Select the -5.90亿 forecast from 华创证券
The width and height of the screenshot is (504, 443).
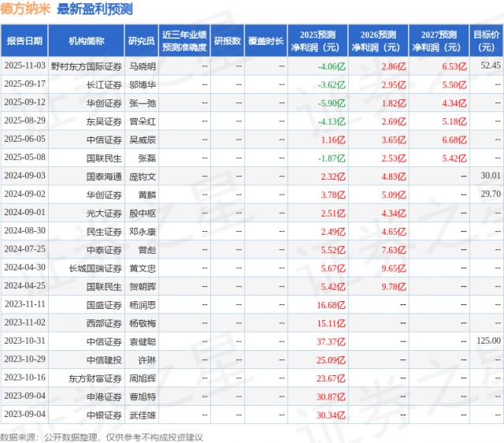point(327,102)
